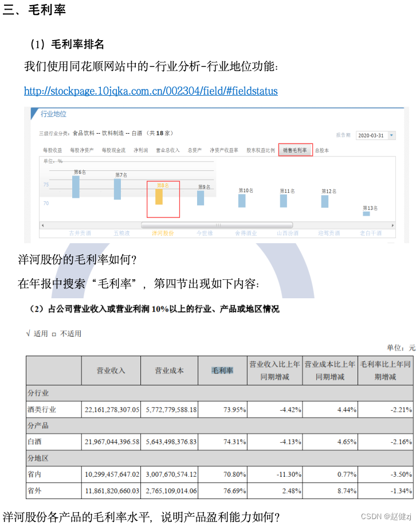420x526 pixels.
Task: Click the 舍得酒业 company label
Action: point(246,233)
